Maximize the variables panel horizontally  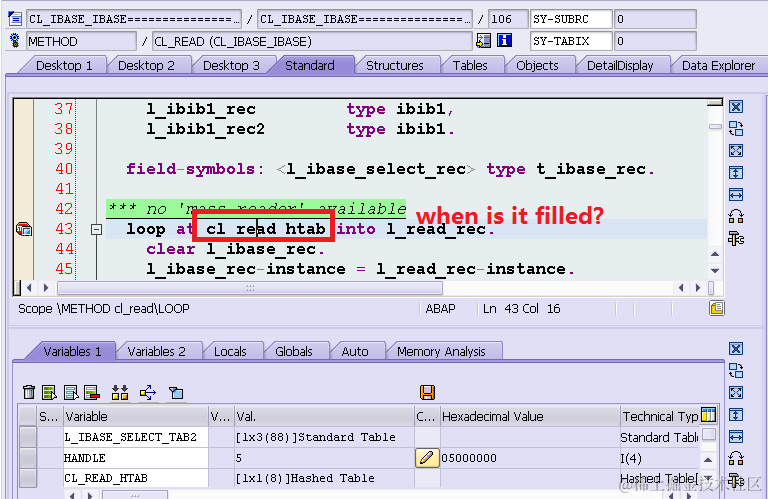click(x=736, y=436)
